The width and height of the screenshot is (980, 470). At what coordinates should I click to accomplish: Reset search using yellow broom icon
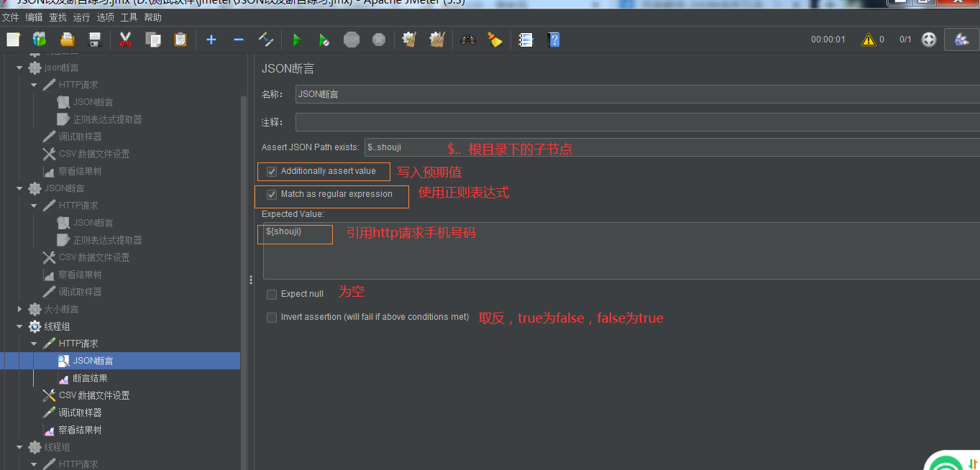point(495,40)
